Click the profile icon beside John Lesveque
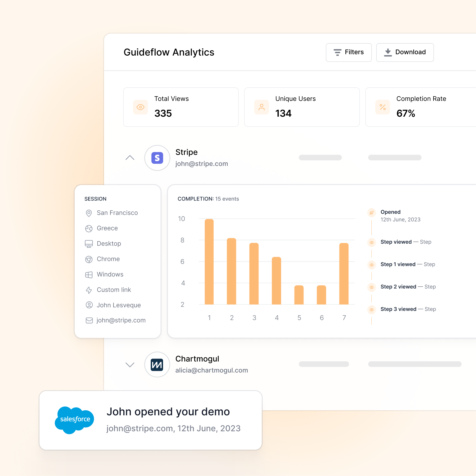This screenshot has width=476, height=476. coord(89,305)
